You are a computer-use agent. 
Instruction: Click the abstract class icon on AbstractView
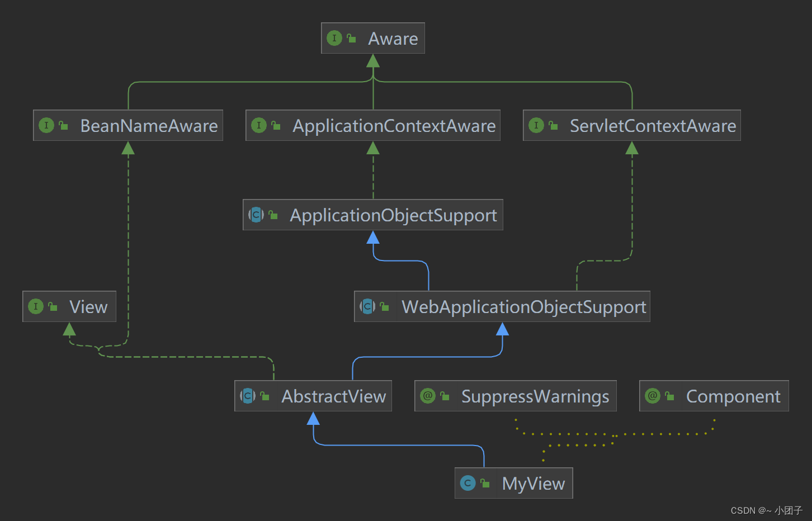pos(248,396)
